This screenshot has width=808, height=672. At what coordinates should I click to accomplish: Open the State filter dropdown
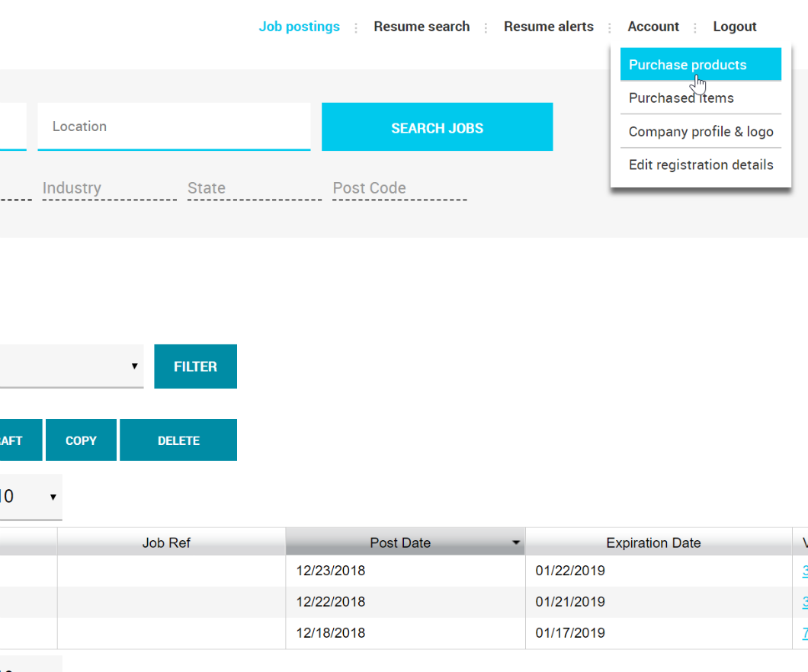255,188
